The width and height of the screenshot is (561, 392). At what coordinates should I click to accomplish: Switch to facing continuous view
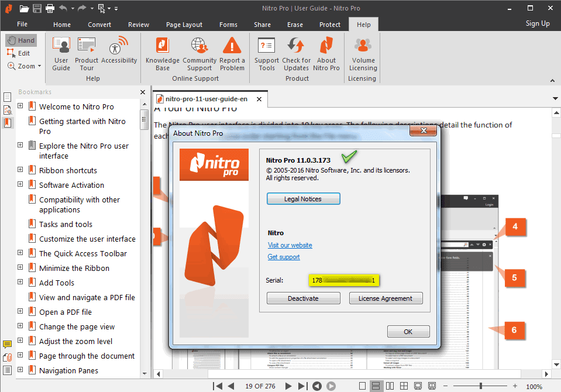pyautogui.click(x=404, y=386)
